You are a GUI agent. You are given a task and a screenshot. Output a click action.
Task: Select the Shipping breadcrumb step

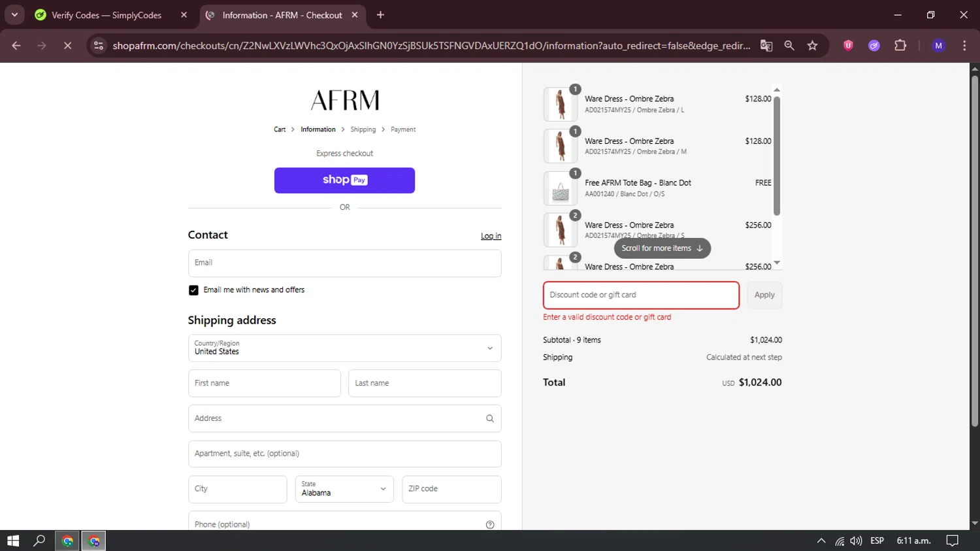[363, 129]
